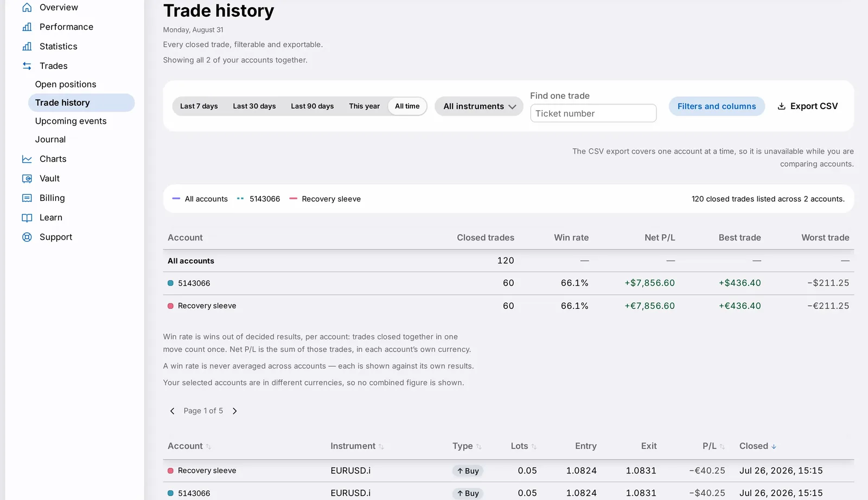The image size is (868, 500).
Task: Click the Learn book icon
Action: point(27,218)
